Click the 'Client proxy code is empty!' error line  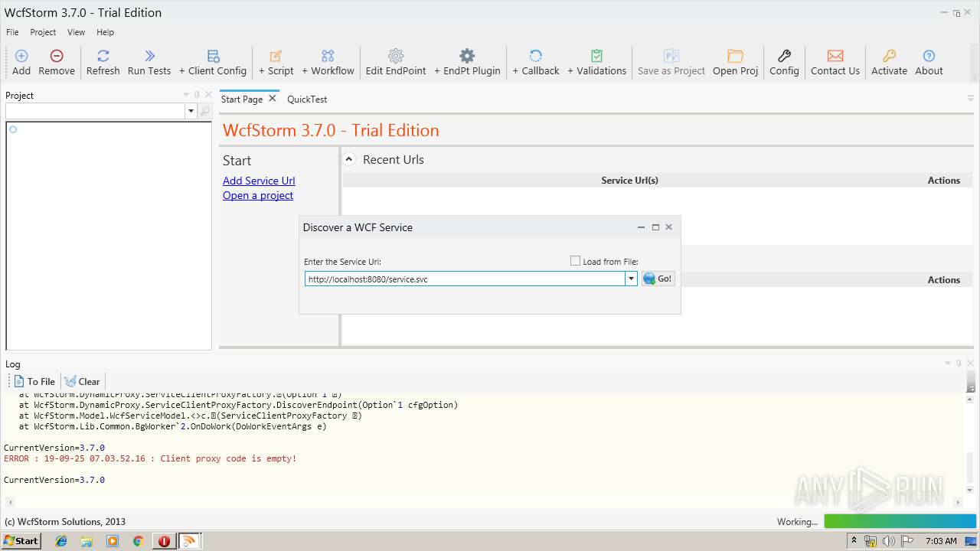pos(150,458)
